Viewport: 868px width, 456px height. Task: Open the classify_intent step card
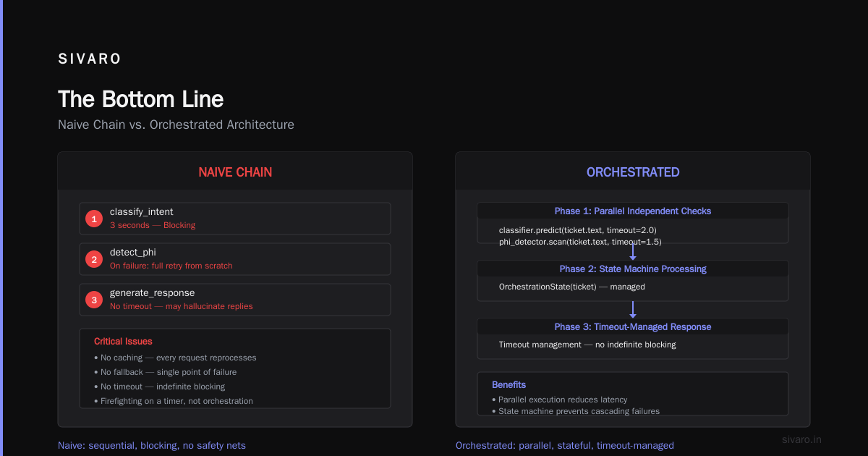click(235, 219)
